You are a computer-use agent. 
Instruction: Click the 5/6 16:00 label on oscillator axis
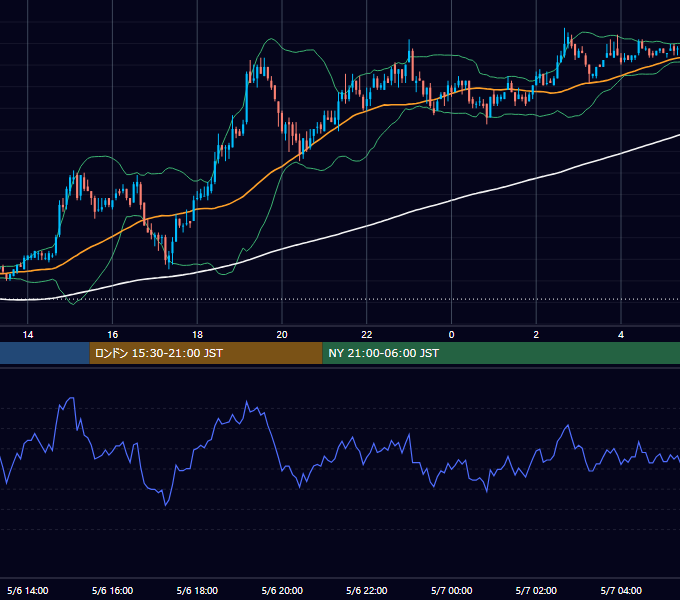point(112,590)
